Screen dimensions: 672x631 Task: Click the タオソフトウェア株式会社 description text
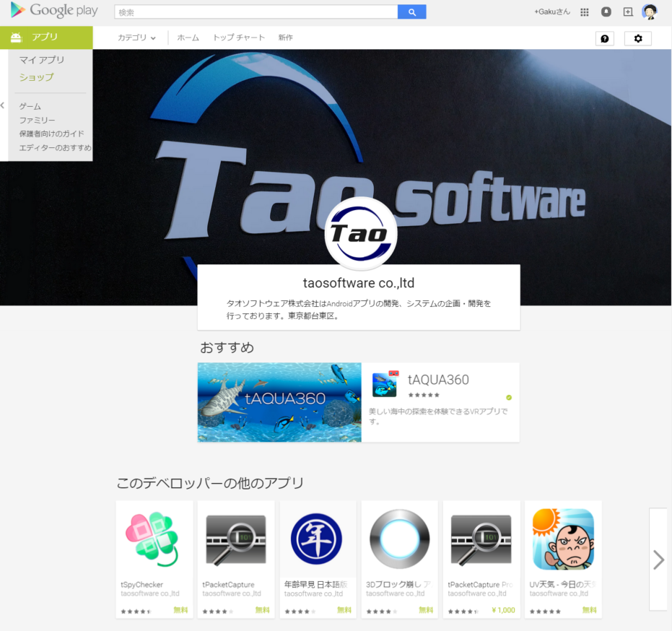coord(359,310)
